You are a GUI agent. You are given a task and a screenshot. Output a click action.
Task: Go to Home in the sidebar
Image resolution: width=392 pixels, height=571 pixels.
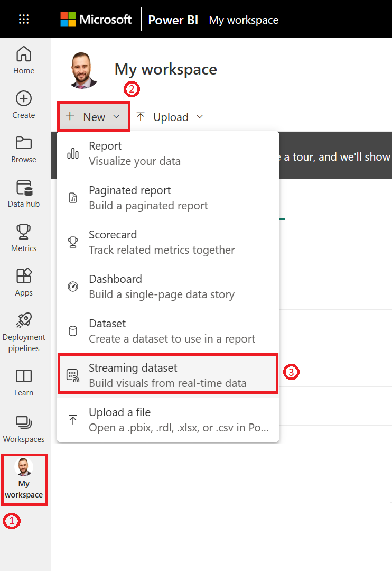click(x=24, y=60)
